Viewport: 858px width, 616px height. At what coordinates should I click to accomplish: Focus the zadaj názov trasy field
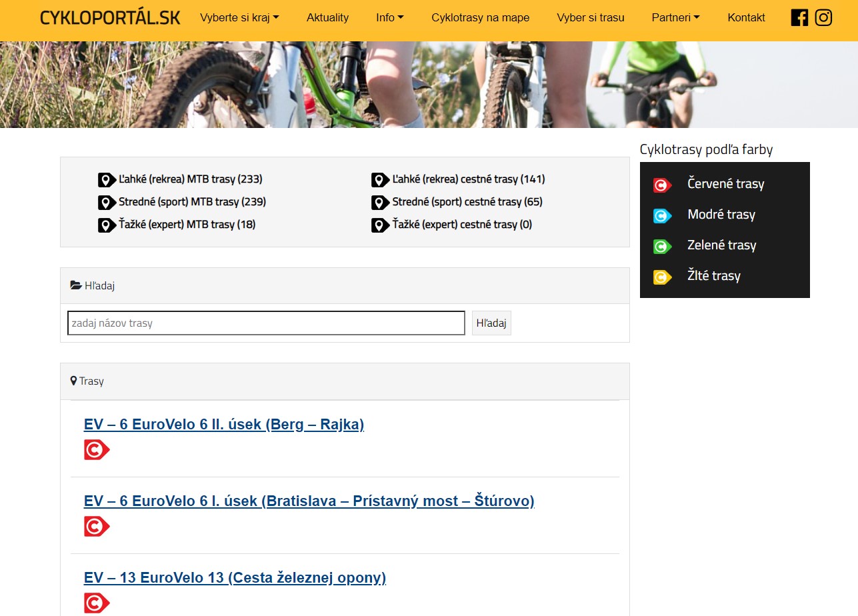pyautogui.click(x=266, y=323)
